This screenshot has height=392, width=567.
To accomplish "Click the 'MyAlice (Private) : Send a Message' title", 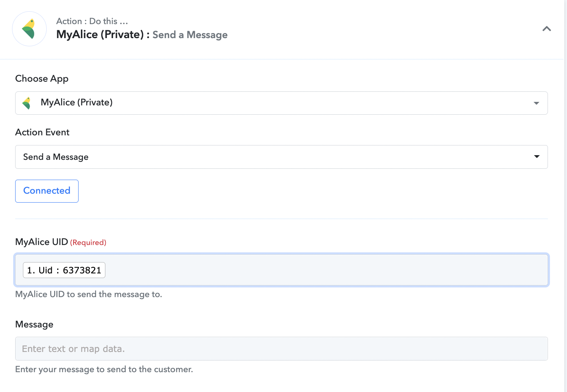I will (x=142, y=35).
